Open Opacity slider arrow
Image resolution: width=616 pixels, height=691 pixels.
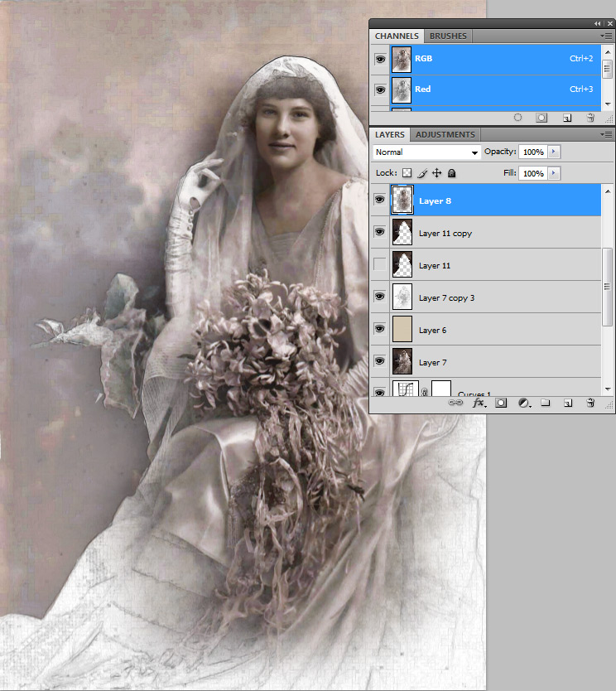point(554,152)
